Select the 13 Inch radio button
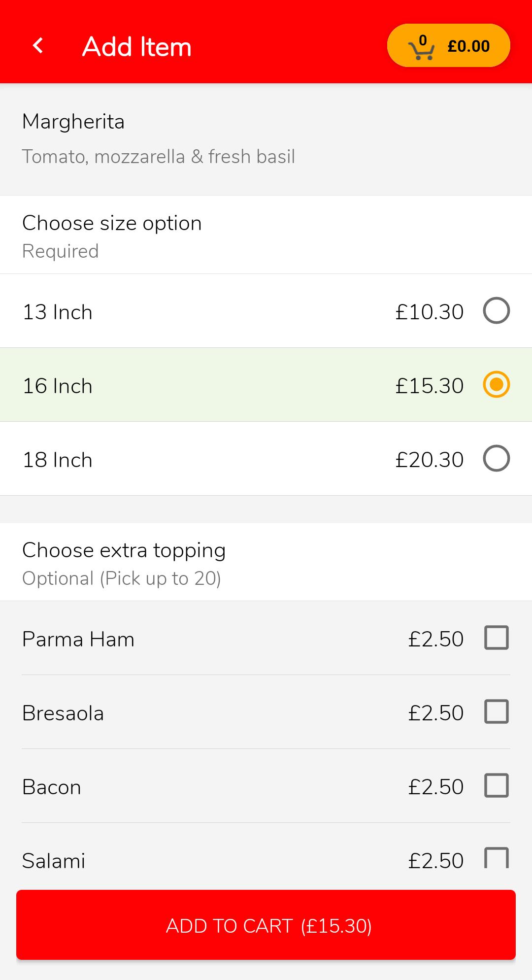This screenshot has width=532, height=980. (x=497, y=310)
